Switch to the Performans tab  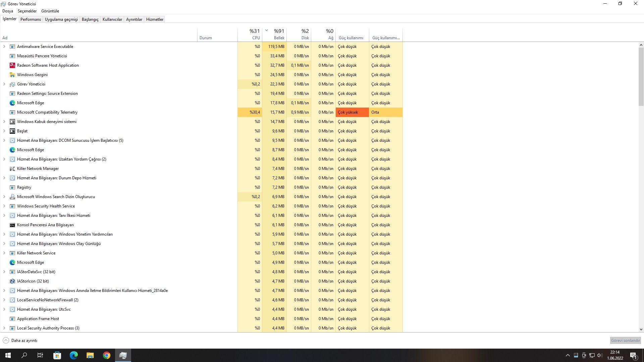(x=31, y=19)
